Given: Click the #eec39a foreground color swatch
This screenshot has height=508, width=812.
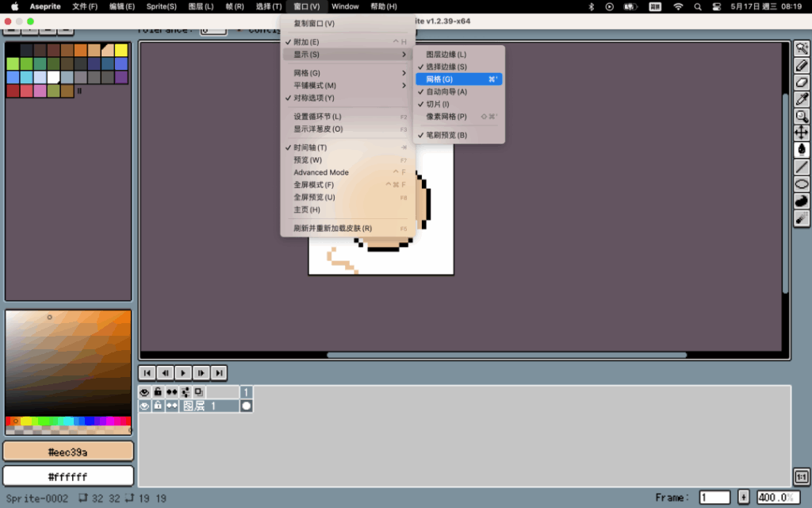Looking at the screenshot, I should 68,452.
